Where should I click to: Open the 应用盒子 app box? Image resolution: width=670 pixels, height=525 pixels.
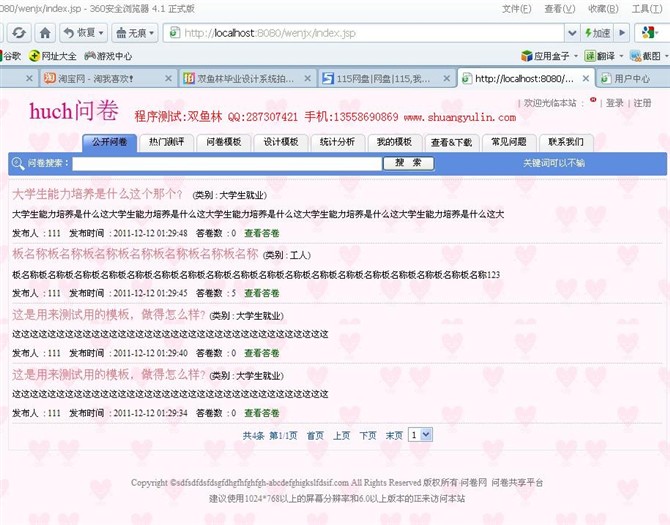(546, 56)
